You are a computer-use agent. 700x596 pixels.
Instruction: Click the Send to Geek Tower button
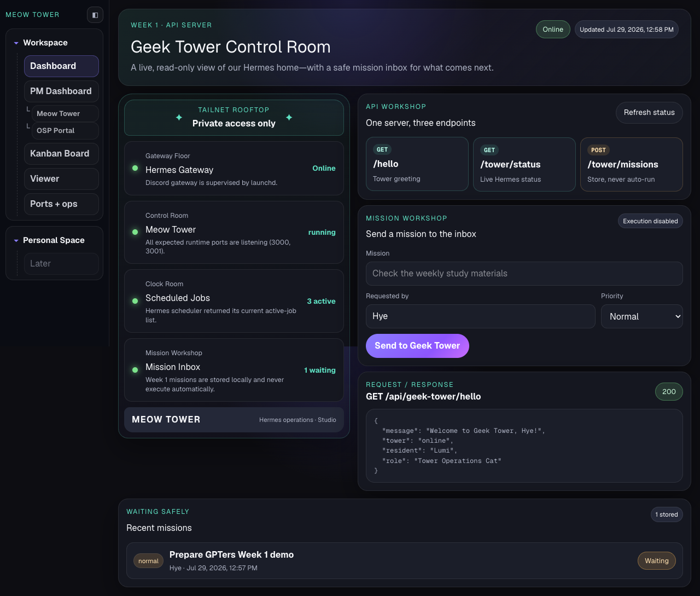pos(417,346)
